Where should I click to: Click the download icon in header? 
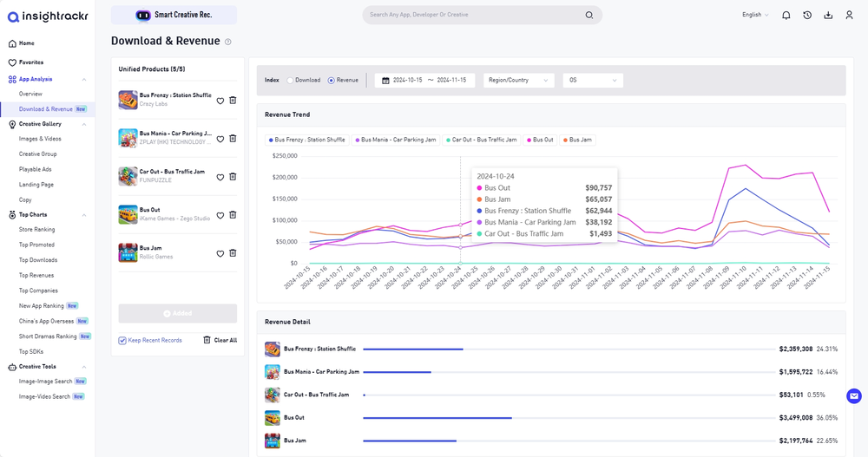pyautogui.click(x=828, y=15)
